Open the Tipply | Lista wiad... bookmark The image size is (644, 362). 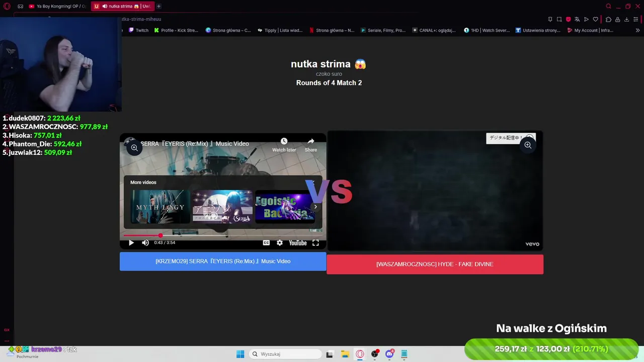280,30
